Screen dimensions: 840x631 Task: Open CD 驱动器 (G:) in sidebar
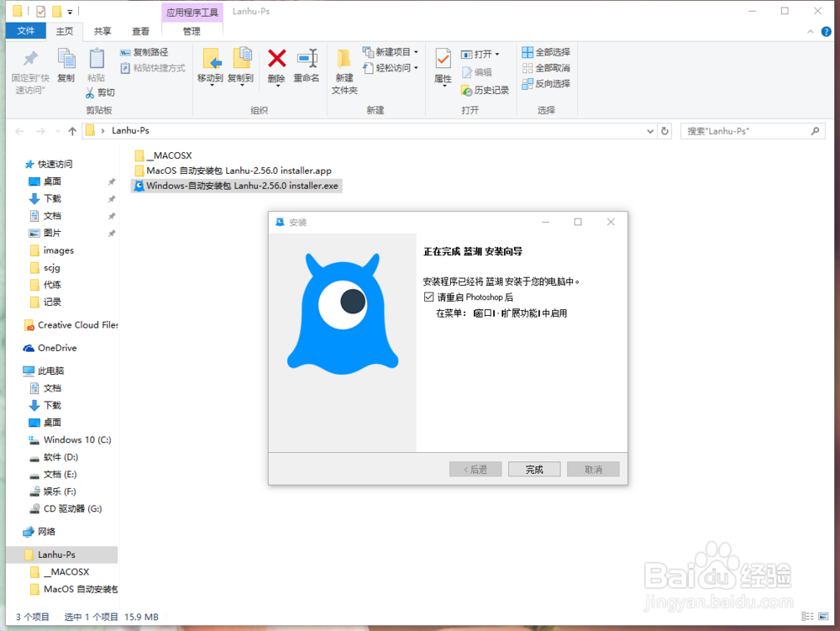(66, 508)
